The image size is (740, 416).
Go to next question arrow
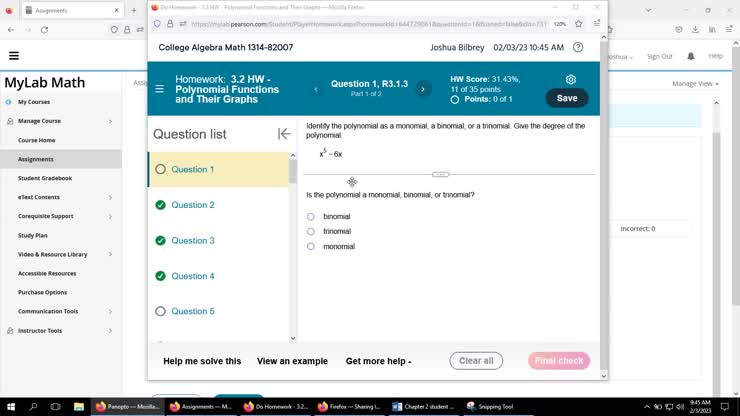click(423, 89)
